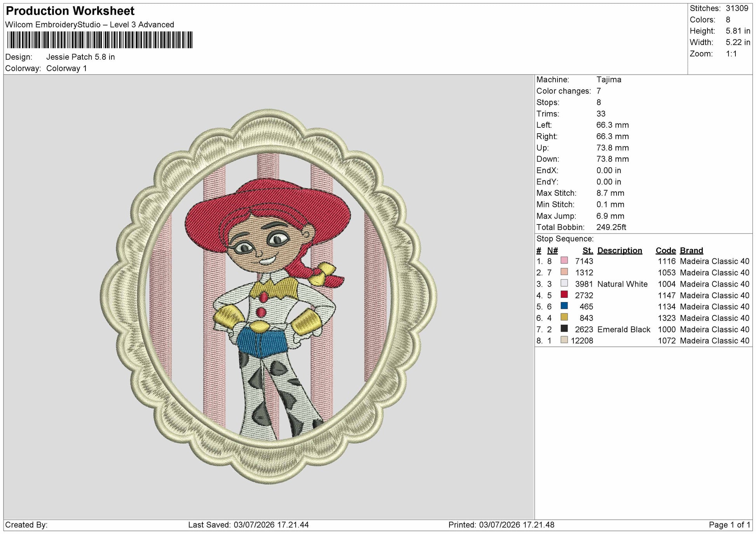Click the Emerald Black description text
The height and width of the screenshot is (534, 756).
point(624,329)
